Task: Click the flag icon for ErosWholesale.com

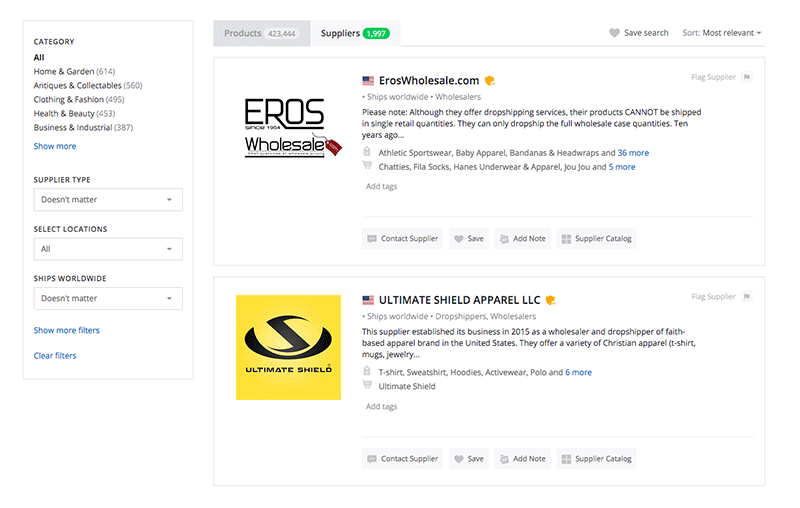Action: click(747, 77)
